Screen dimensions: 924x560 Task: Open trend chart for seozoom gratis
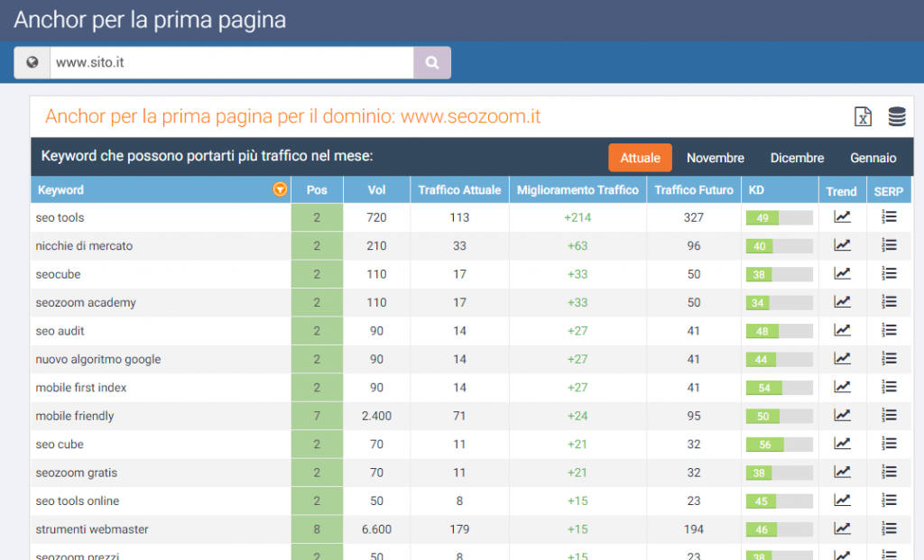(x=842, y=472)
